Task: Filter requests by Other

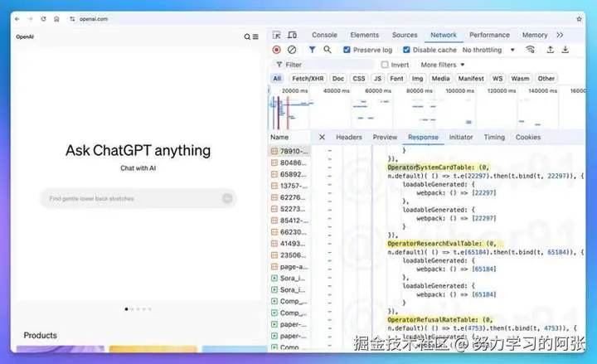Action: click(x=546, y=79)
